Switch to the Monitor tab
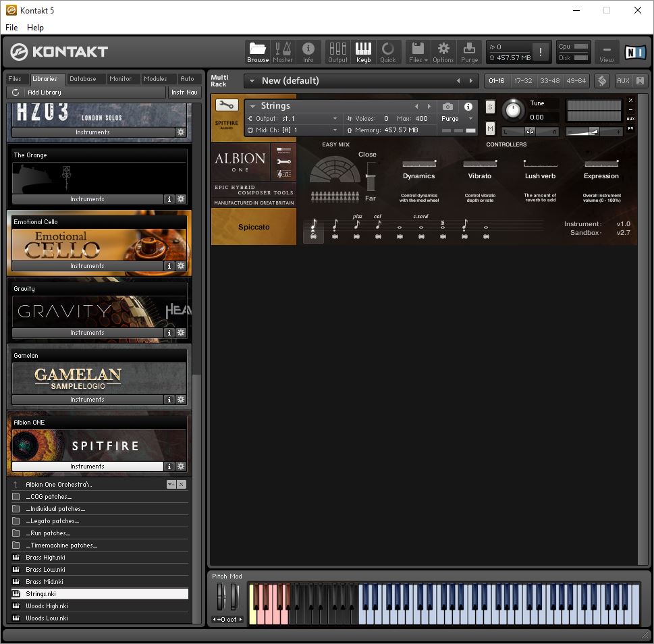 120,79
